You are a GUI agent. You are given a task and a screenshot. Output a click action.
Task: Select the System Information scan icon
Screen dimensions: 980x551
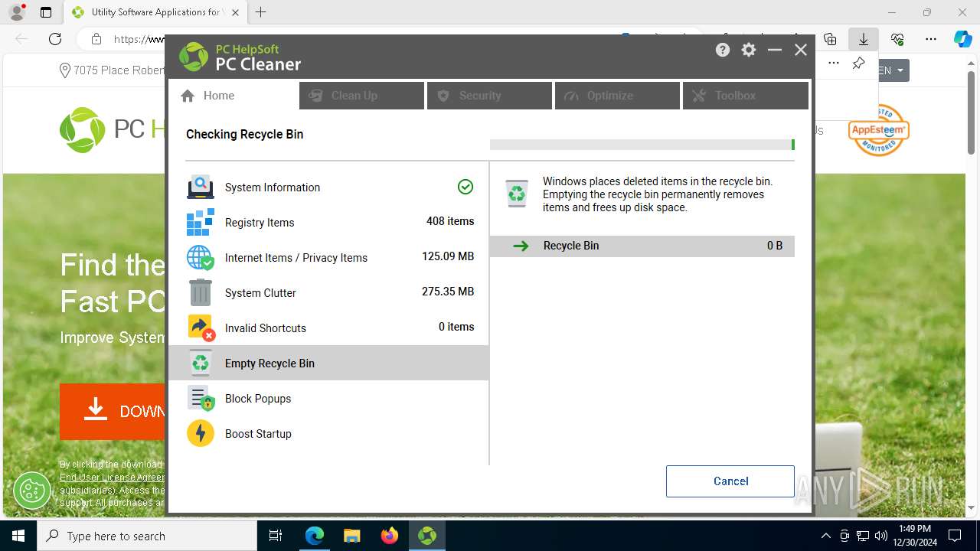pos(201,187)
